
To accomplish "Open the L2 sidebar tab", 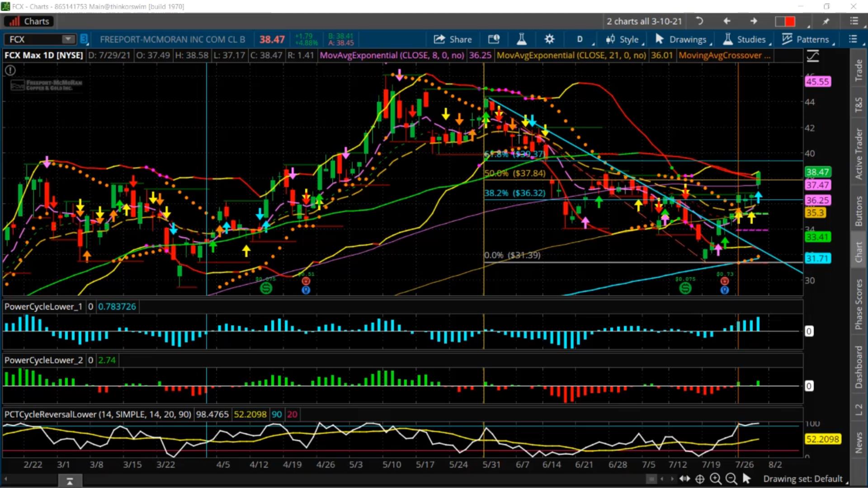I will pos(859,410).
